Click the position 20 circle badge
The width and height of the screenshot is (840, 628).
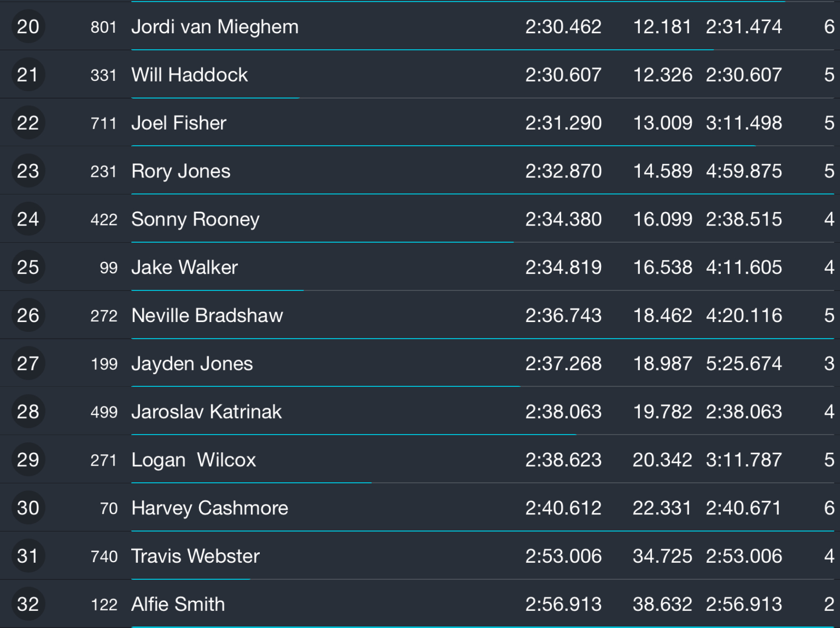click(28, 26)
